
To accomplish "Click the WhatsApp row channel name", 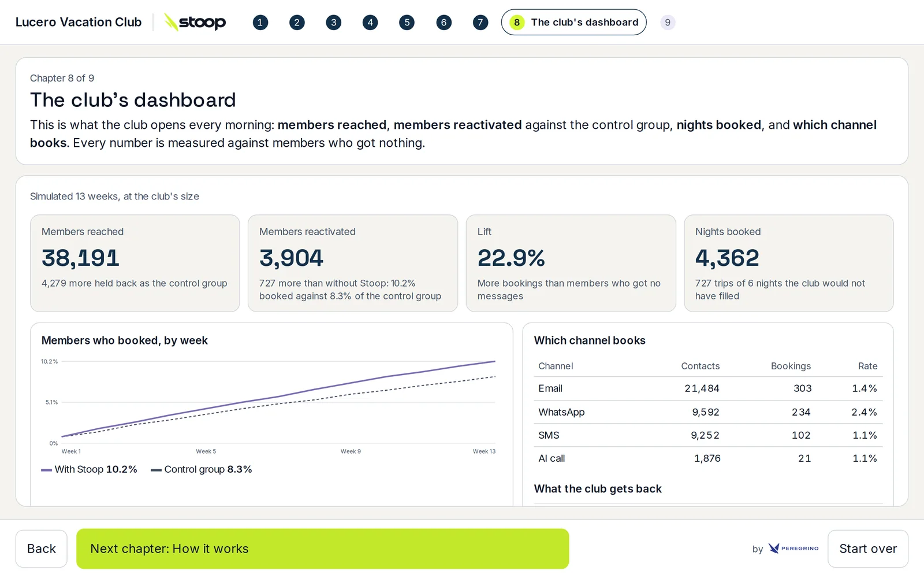I will click(x=561, y=412).
